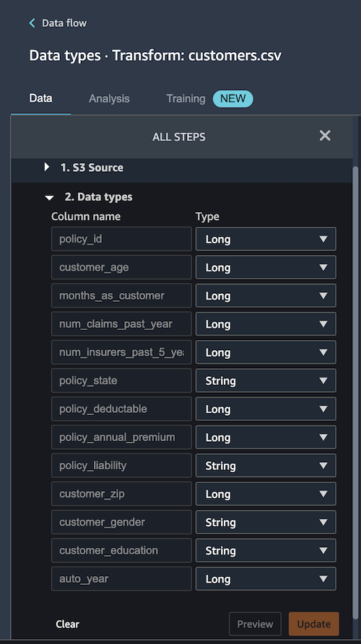Click the Update button
361x644 pixels.
tap(314, 624)
